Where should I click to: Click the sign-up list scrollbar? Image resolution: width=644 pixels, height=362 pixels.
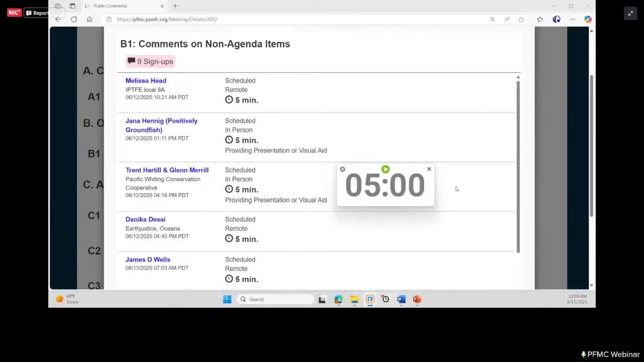pyautogui.click(x=518, y=166)
